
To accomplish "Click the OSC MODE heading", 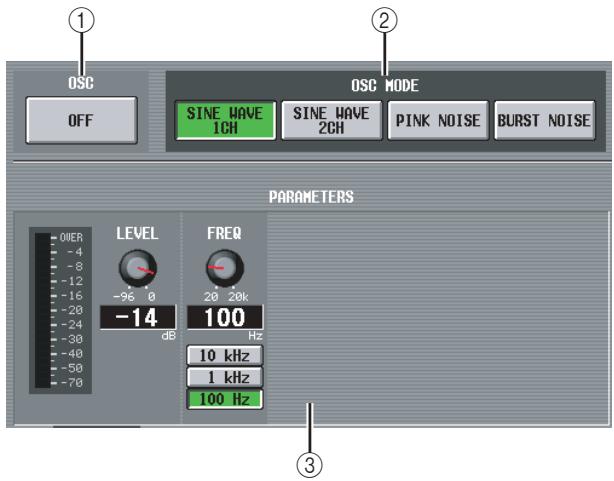I will 385,85.
